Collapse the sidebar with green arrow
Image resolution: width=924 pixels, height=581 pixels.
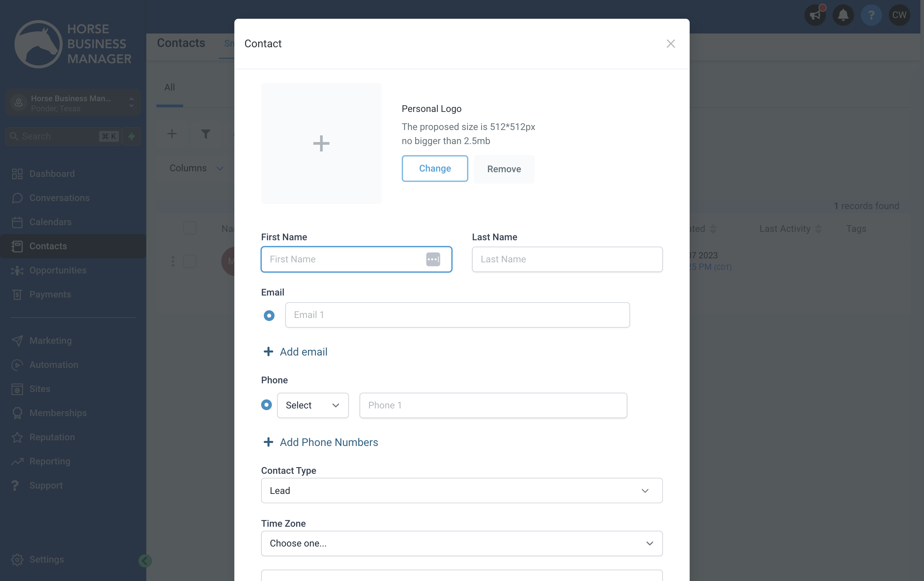tap(145, 561)
